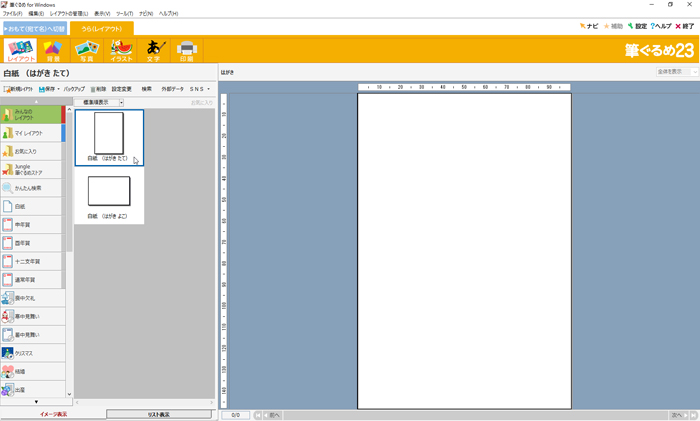Open the 保存 dropdown arrow menu
Viewport: 700px width, 421px height.
[x=59, y=89]
